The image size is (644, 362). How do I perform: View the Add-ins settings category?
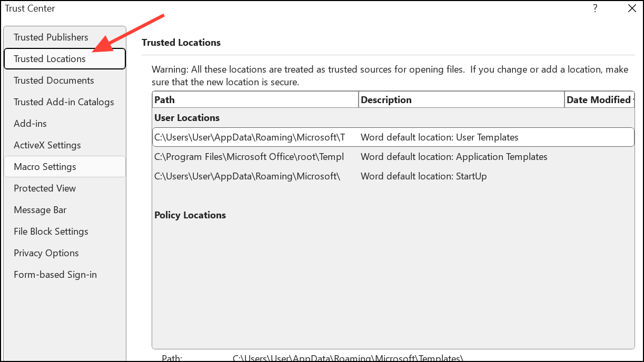pos(30,123)
